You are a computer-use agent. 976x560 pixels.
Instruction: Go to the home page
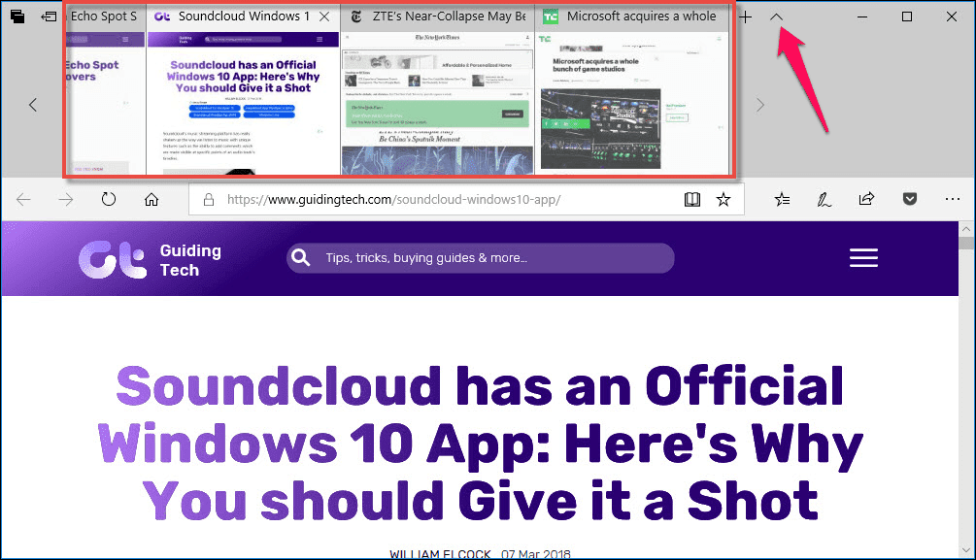tap(151, 199)
